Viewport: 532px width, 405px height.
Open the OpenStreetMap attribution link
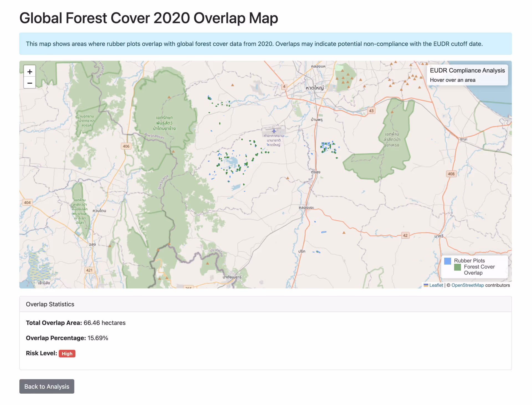click(467, 285)
